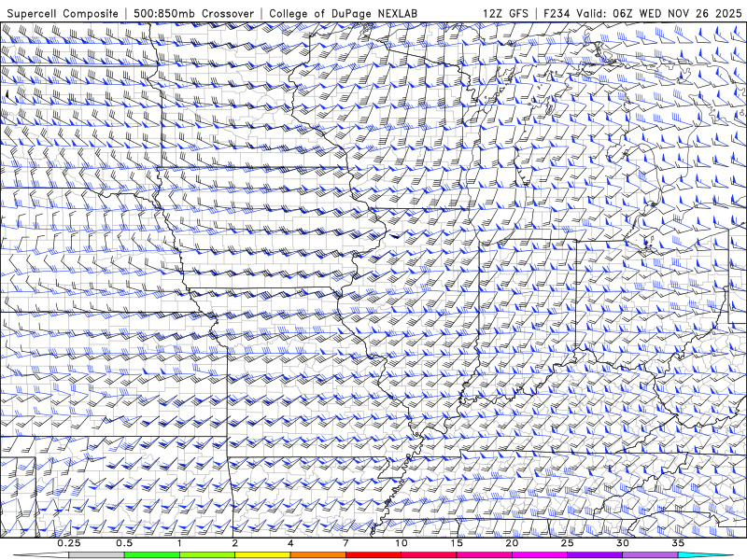
Task: Click the 'F234 Valid: 06Z WED NOV 26 2025' text
Action: pos(642,13)
